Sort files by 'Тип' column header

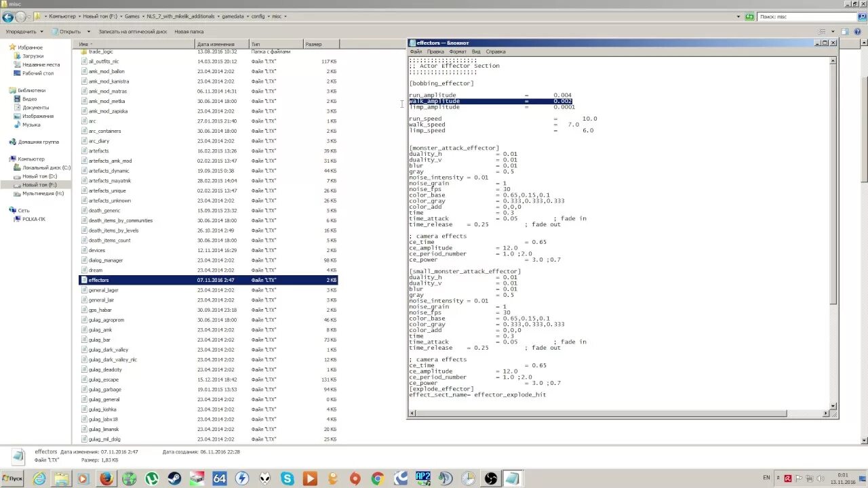click(275, 44)
